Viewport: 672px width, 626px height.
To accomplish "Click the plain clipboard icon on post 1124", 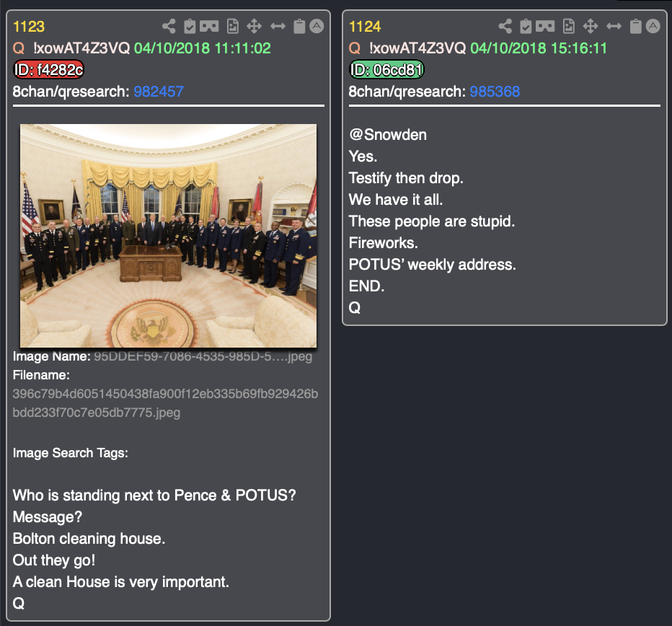I will pos(635,26).
